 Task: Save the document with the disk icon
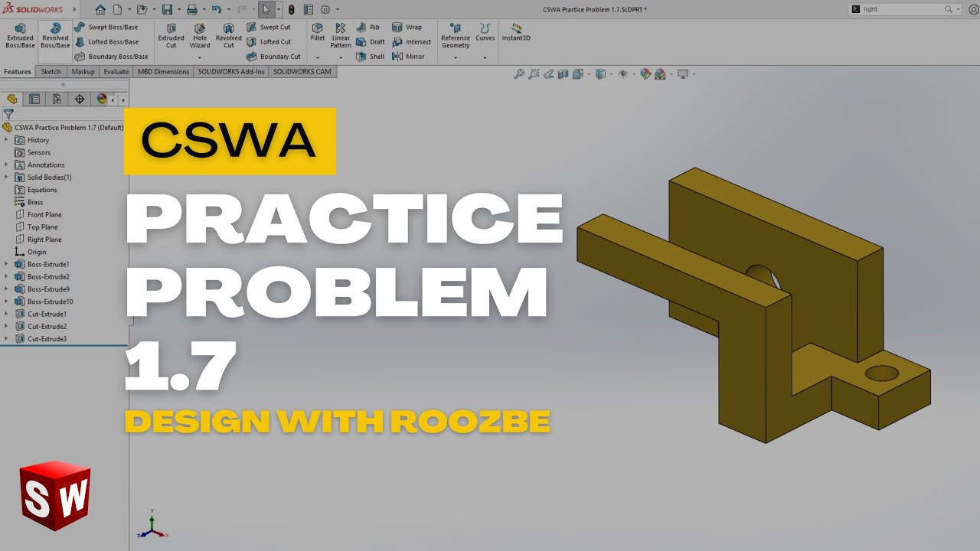[167, 9]
